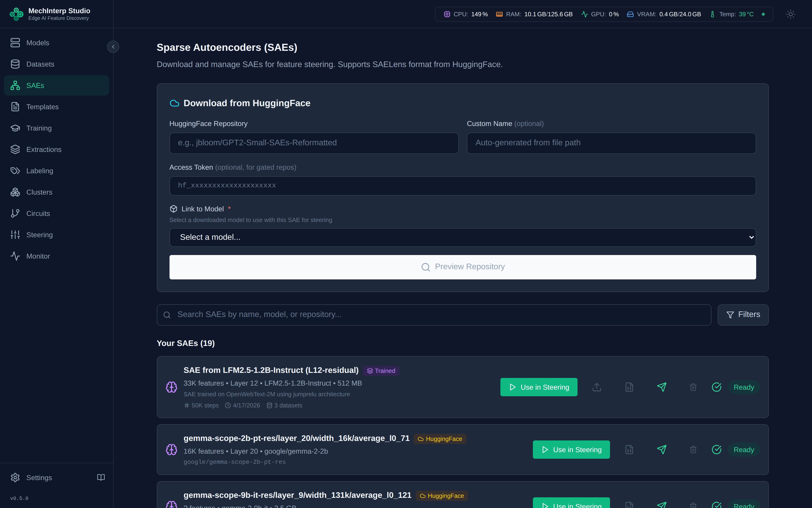
Task: Click the Temp thermometer icon
Action: (712, 14)
